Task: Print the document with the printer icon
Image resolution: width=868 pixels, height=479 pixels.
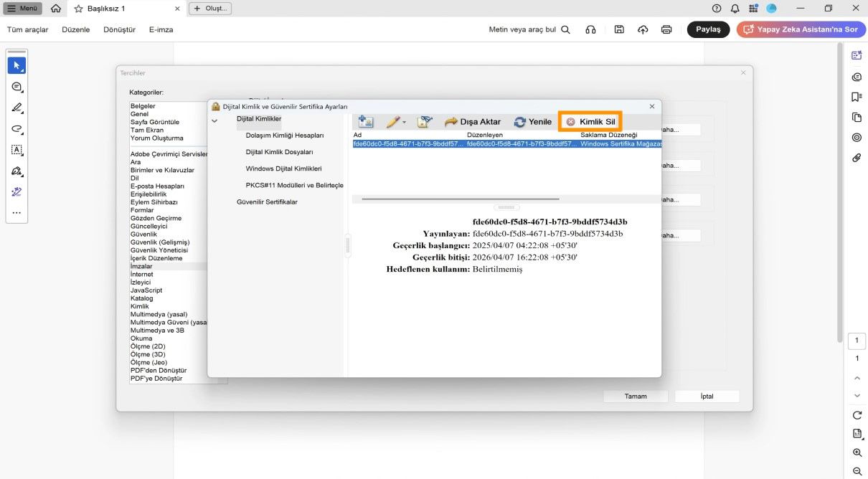Action: tap(666, 29)
